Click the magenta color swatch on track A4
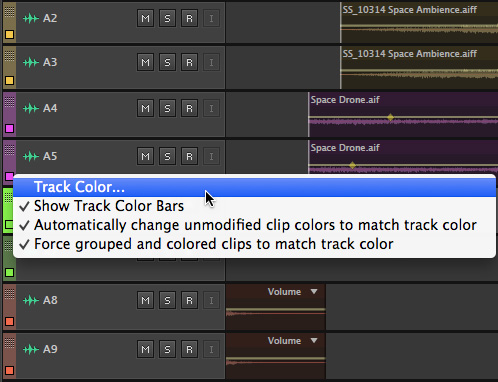498x382 pixels. click(9, 128)
